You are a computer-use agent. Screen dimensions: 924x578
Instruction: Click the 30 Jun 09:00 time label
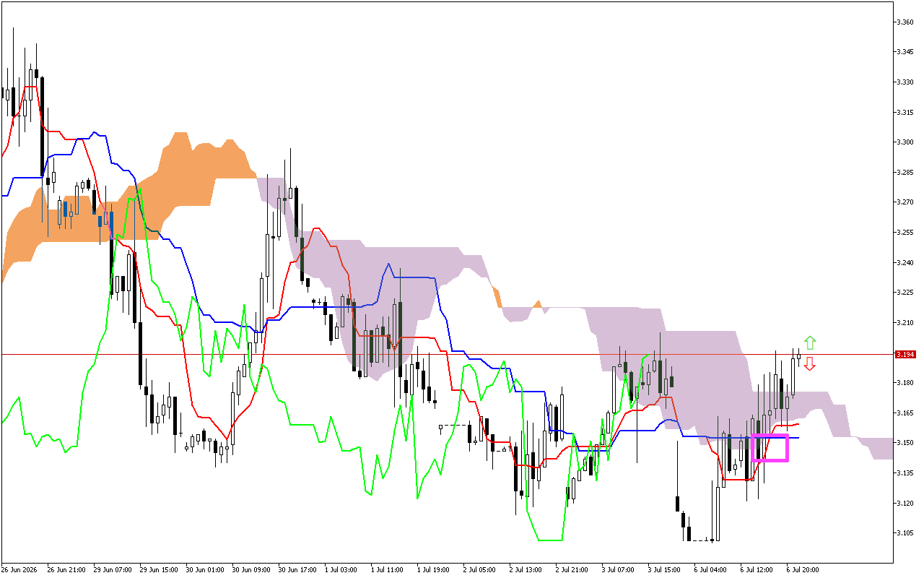tap(252, 569)
